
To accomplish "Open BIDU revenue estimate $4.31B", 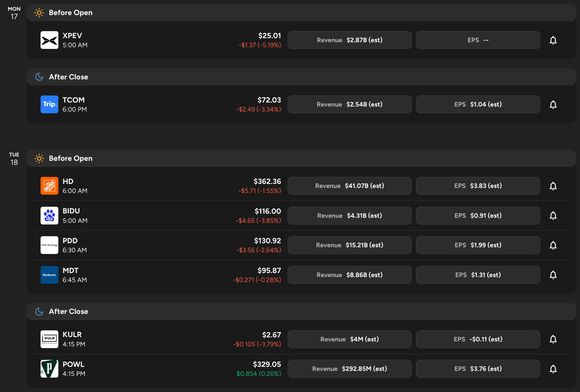I will [350, 215].
